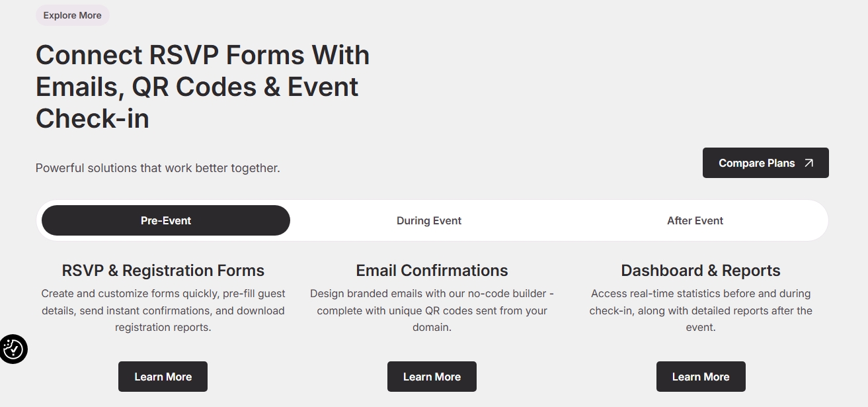Select the Pre-Event tab
This screenshot has height=407, width=868.
(x=166, y=220)
